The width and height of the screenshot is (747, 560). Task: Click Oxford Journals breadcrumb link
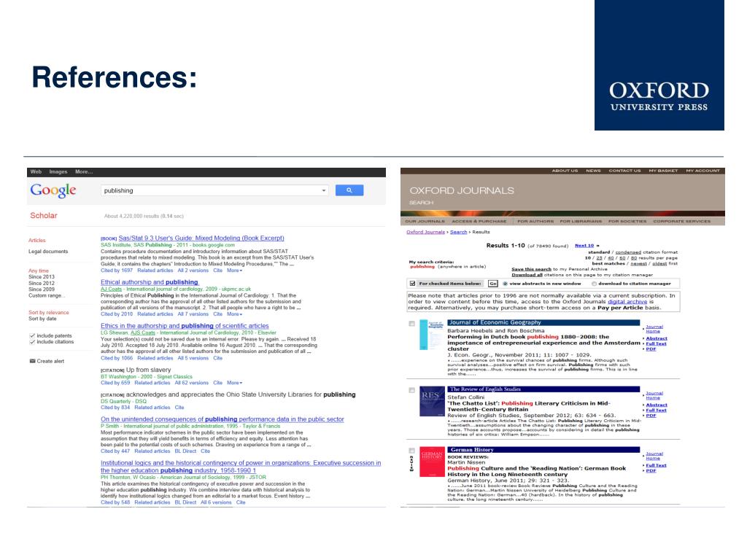[x=425, y=232]
